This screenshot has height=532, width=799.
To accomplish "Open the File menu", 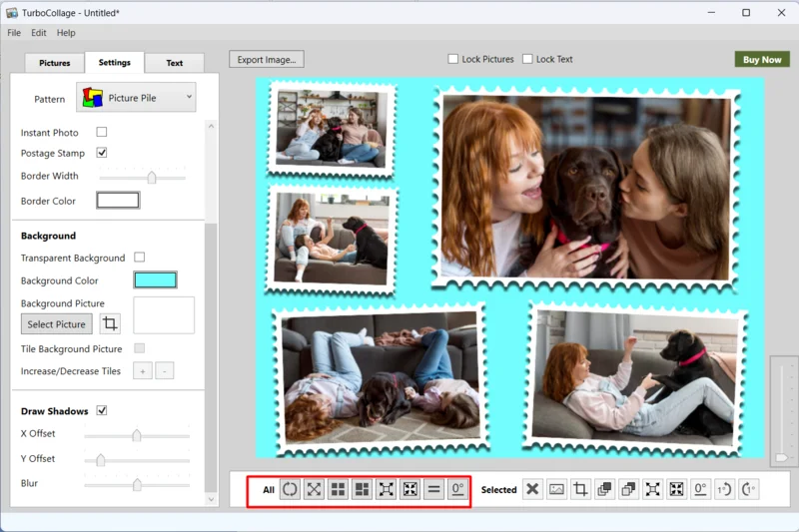I will coord(14,33).
